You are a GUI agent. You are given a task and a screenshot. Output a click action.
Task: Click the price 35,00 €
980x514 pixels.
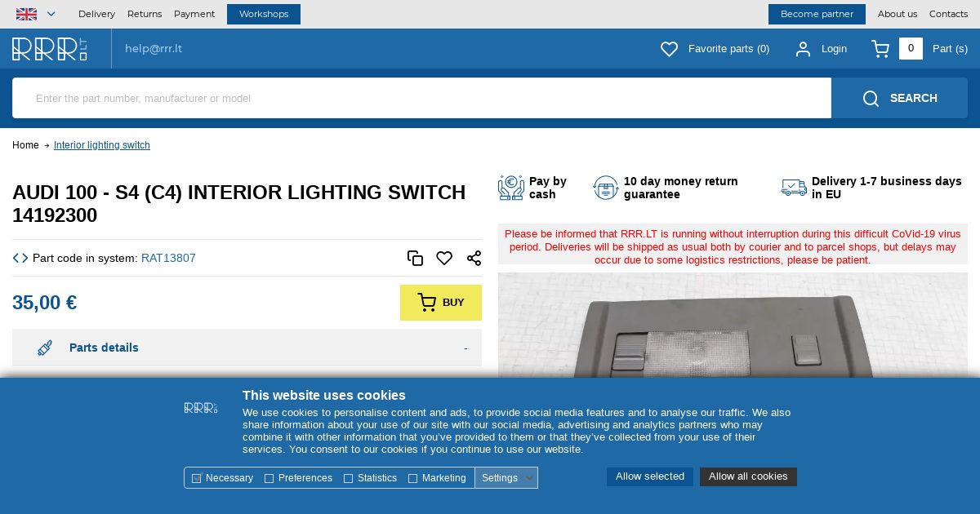(45, 303)
